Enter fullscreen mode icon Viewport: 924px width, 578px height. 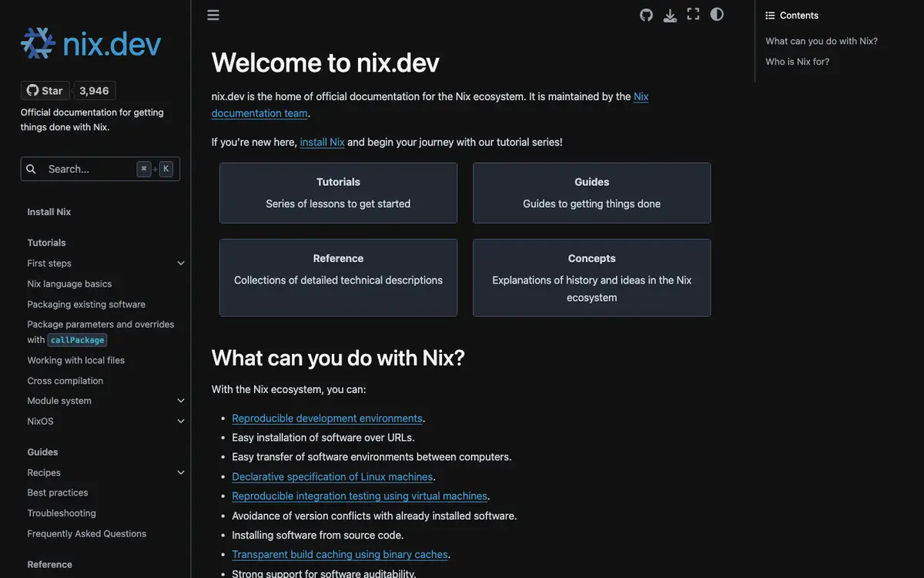coord(693,14)
